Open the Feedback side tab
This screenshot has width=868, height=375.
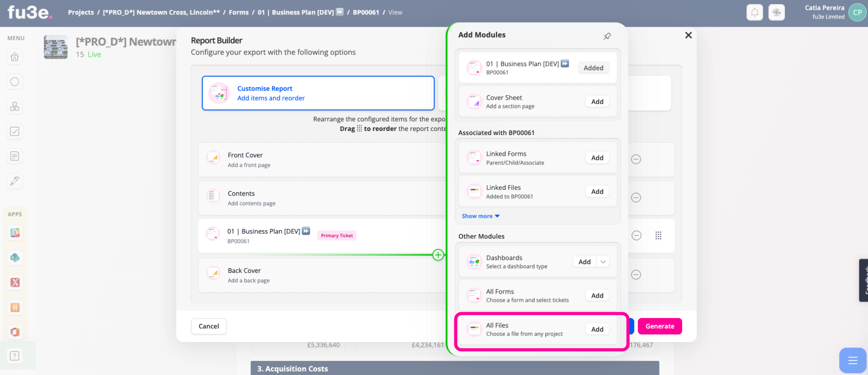863,280
